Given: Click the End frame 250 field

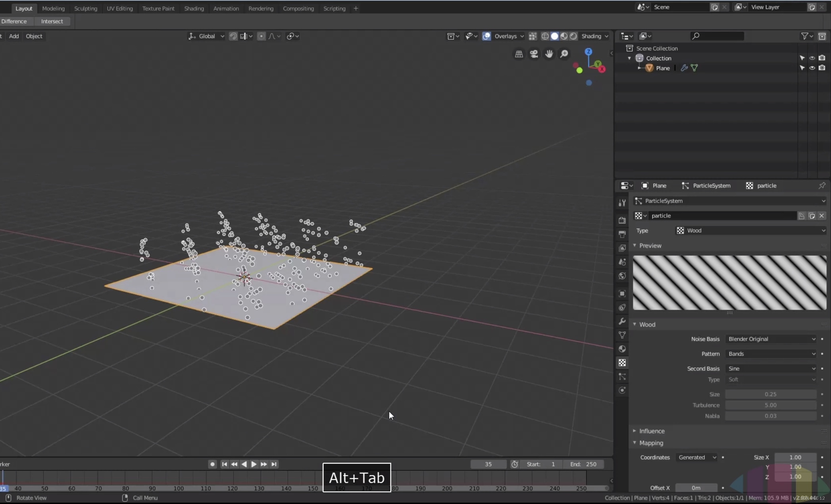Looking at the screenshot, I should (583, 464).
